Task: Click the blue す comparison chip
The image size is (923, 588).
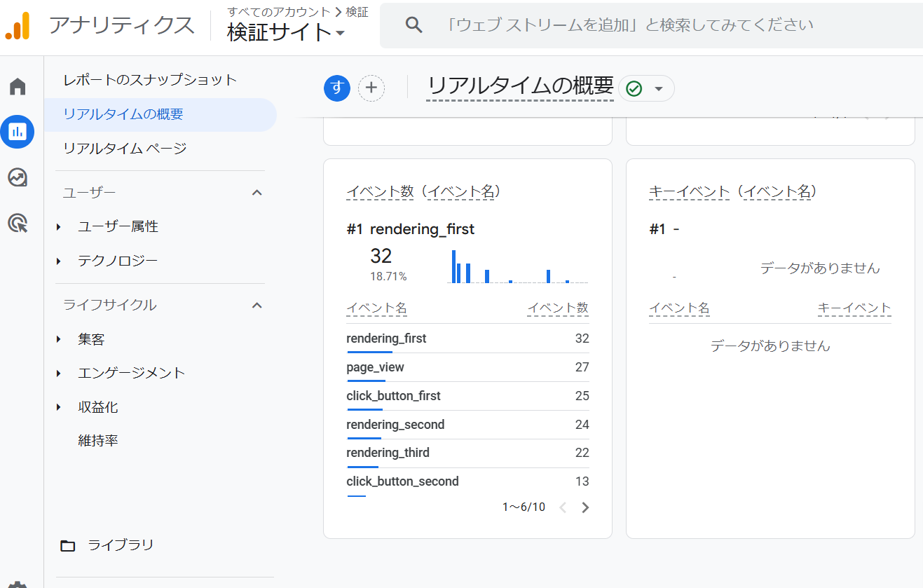Action: tap(337, 88)
